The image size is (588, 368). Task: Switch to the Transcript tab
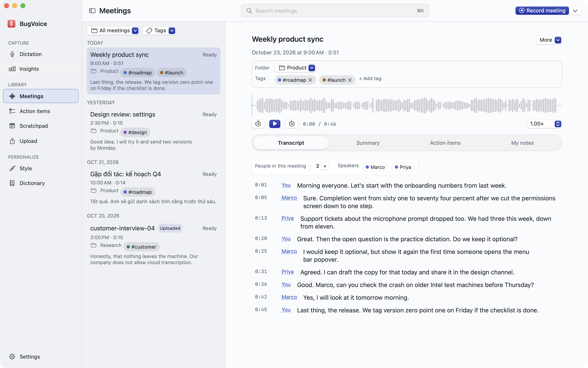point(291,143)
